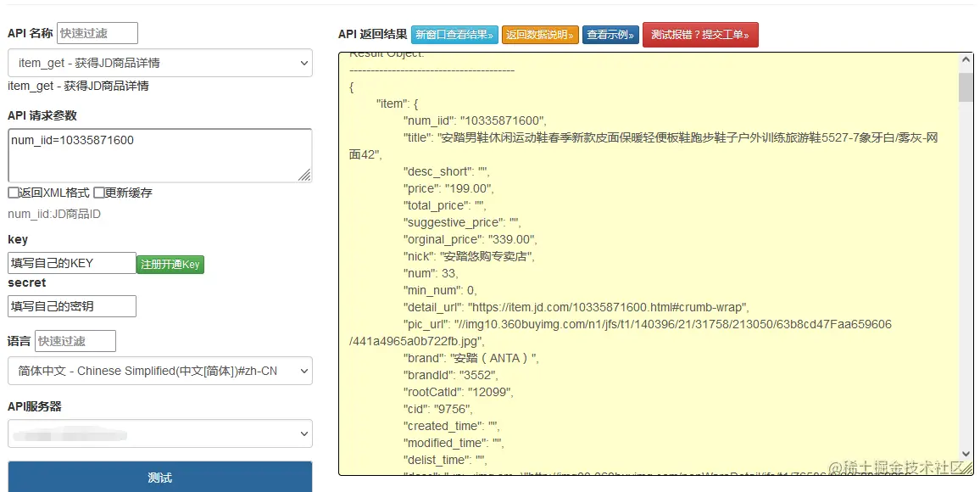Click the textarea resize handle

304,175
